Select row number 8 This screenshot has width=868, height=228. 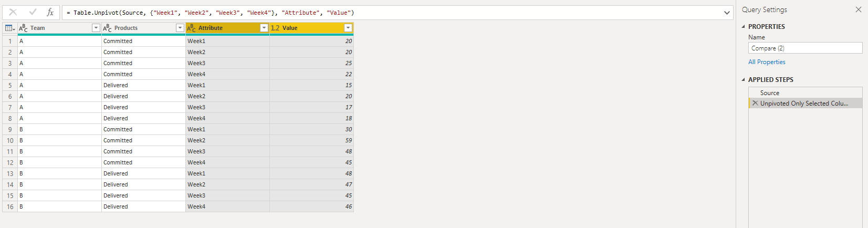tap(10, 118)
